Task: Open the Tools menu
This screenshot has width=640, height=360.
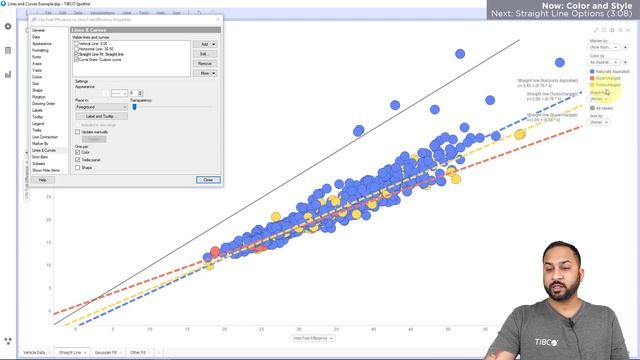Action: coord(144,13)
